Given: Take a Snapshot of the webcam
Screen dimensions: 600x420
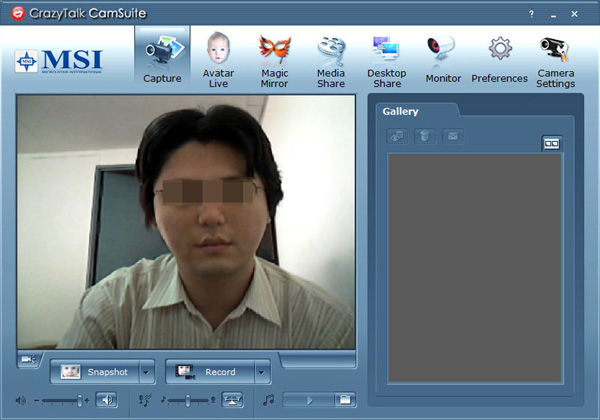Looking at the screenshot, I should click(x=94, y=371).
